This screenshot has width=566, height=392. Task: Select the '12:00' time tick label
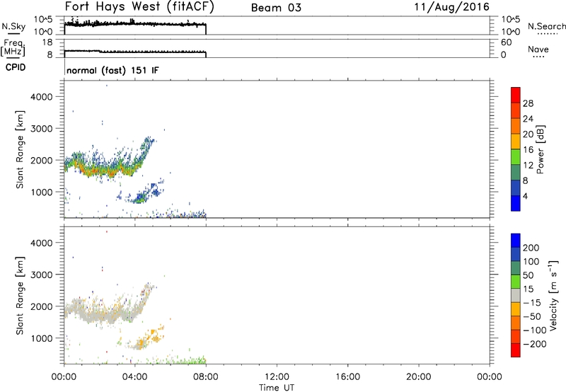(277, 377)
